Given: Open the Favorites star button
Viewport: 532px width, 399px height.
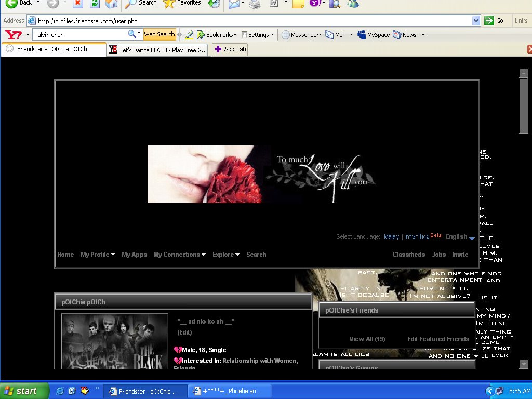Looking at the screenshot, I should [182, 3].
